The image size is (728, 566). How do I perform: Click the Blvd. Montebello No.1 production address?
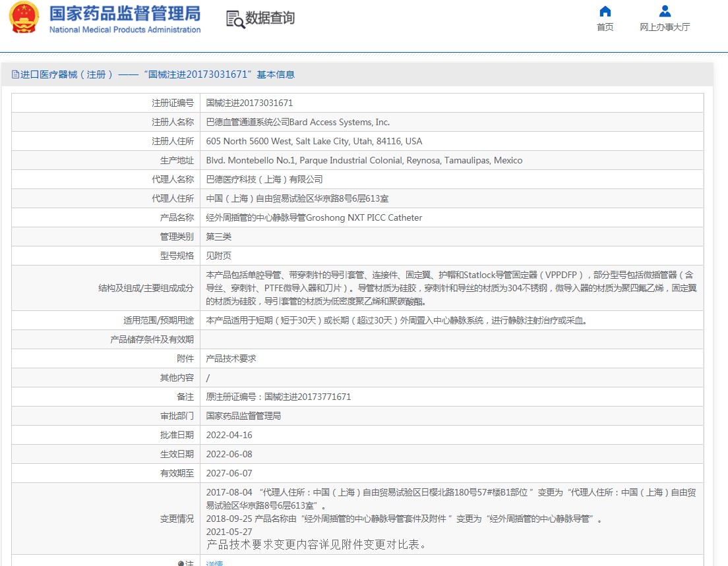[x=364, y=161]
